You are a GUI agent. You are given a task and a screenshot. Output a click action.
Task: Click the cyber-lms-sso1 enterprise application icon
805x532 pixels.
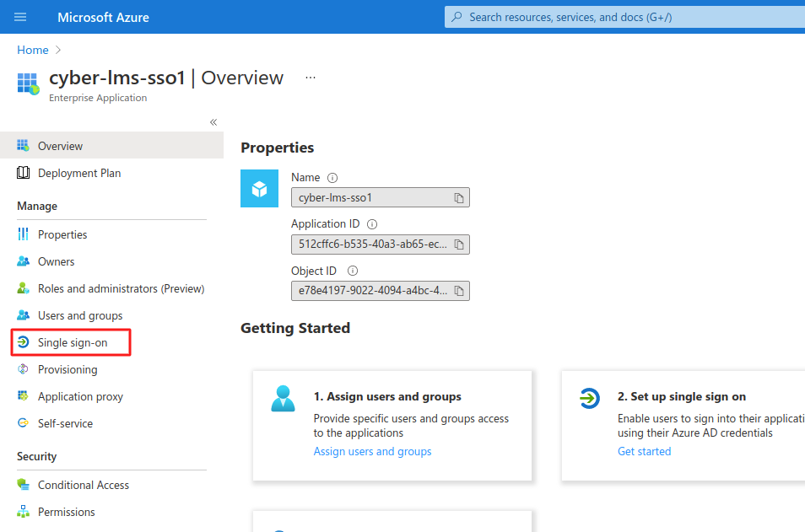point(28,84)
